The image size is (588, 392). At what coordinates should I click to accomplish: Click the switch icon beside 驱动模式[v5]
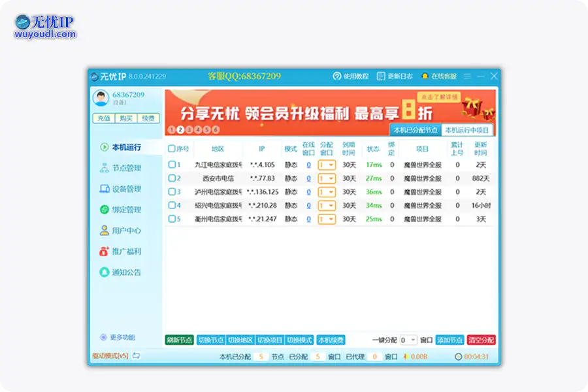pos(137,355)
